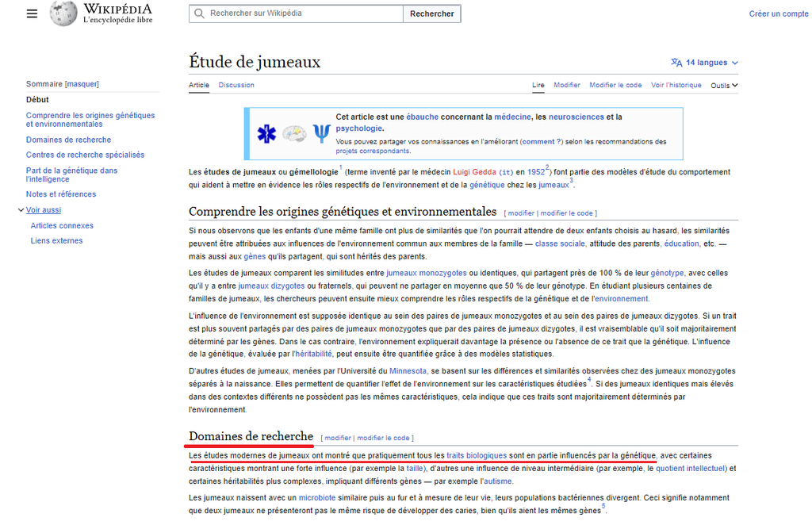812x529 pixels.
Task: Click footnote reference 5 superscript
Action: tap(603, 506)
